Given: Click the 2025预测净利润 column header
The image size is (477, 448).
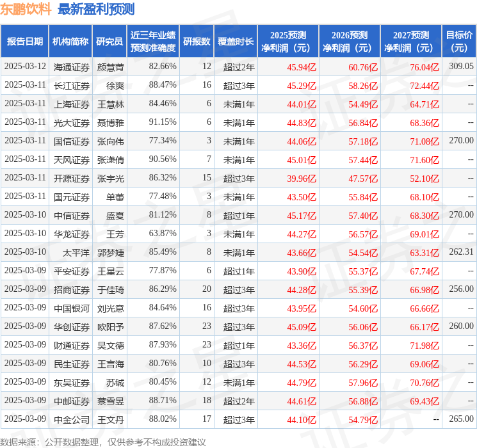Looking at the screenshot, I should click(x=287, y=41).
